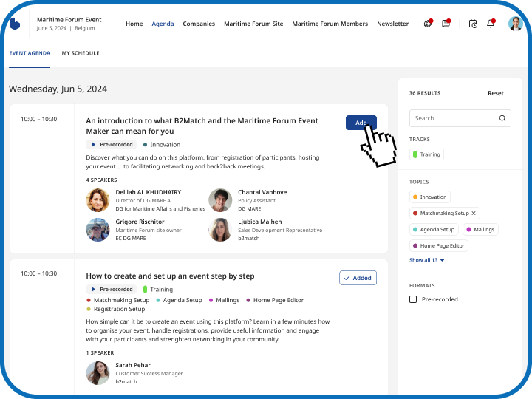Select the Agenda menu item
This screenshot has width=532, height=399.
(x=163, y=24)
